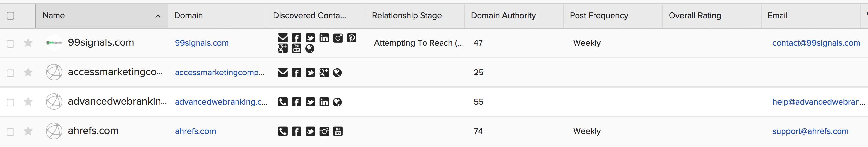
Task: Click the Pinterest icon for 99signals.com
Action: coord(351,38)
